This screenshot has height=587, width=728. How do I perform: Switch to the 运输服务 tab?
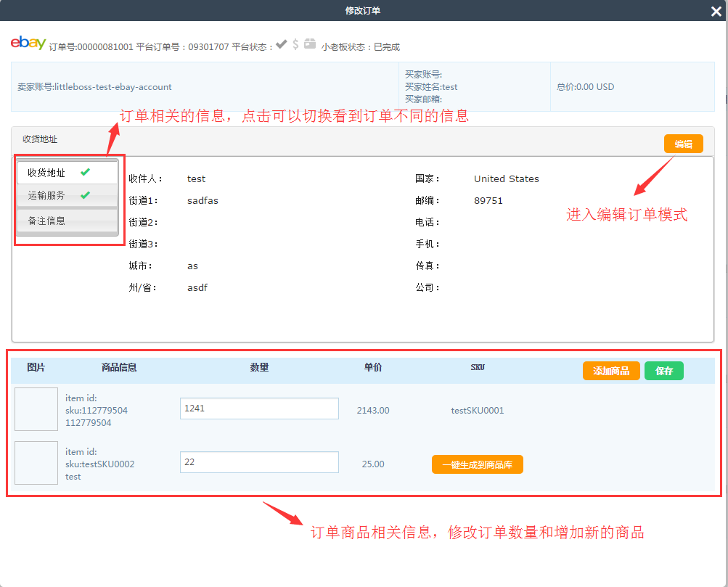point(46,196)
